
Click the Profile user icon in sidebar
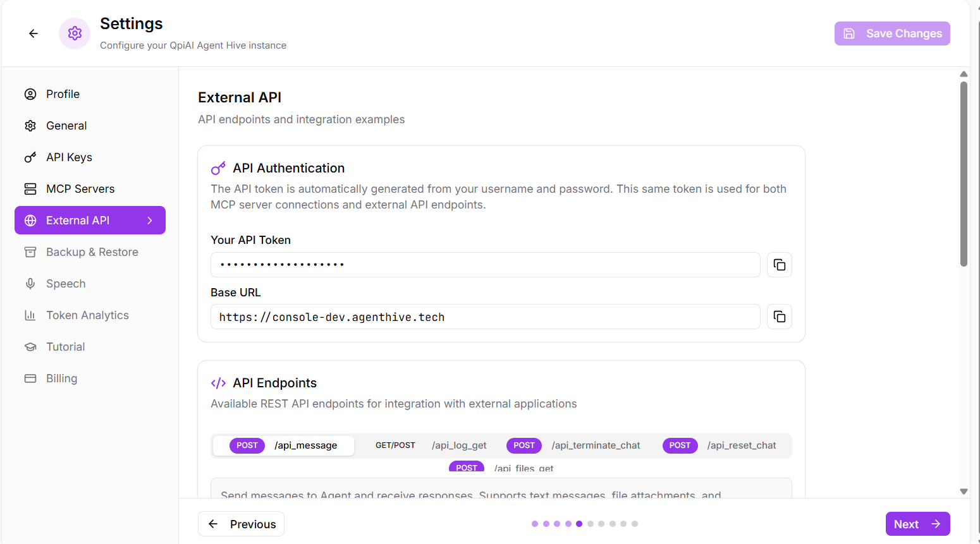(x=30, y=94)
